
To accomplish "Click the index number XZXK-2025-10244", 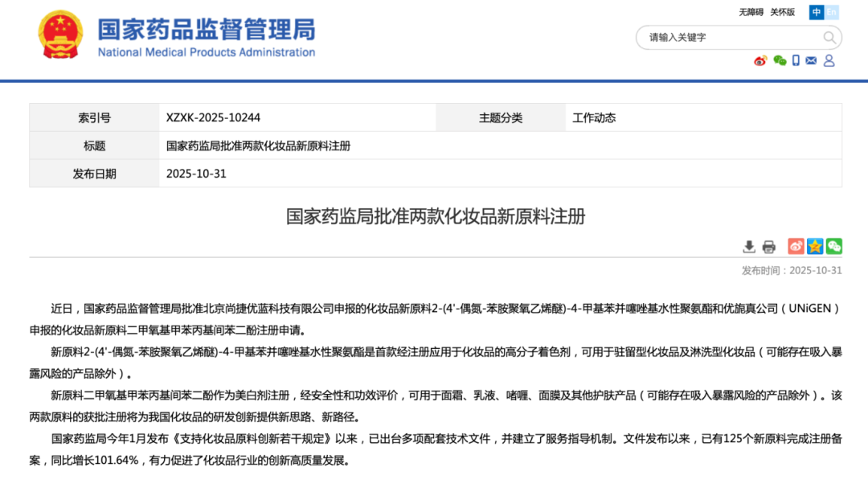I will (x=213, y=118).
